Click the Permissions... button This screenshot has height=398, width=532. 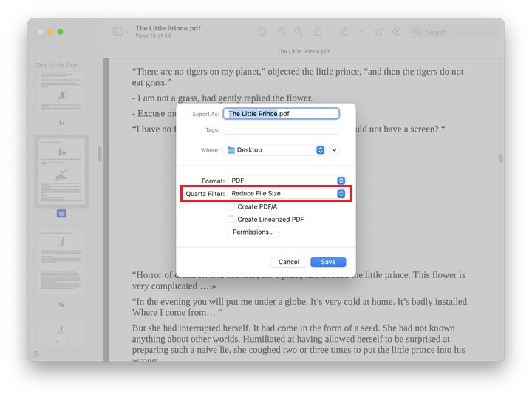click(253, 232)
